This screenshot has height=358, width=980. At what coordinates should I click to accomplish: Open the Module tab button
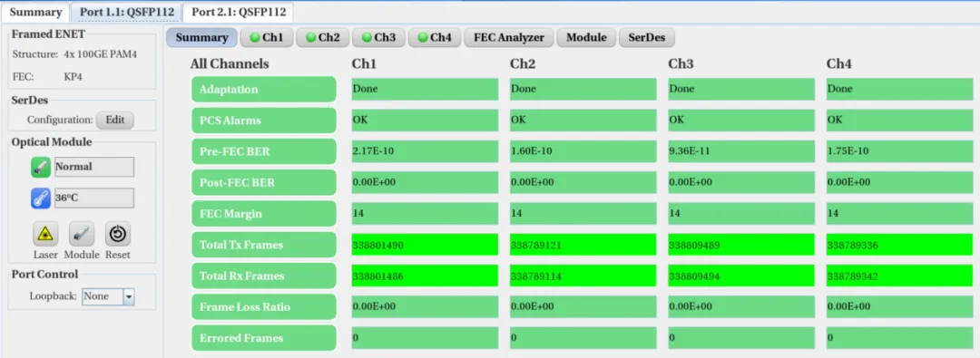tap(586, 37)
